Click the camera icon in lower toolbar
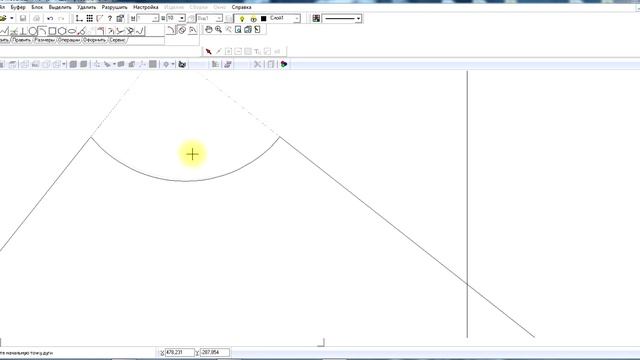 click(x=182, y=64)
